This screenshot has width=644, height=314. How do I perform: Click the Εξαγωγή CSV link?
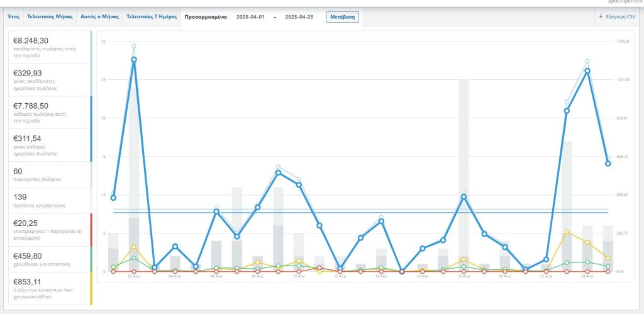click(x=618, y=17)
